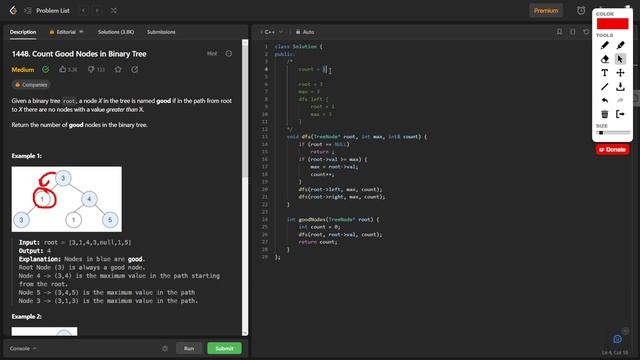Click the Example 1 binary tree image

click(x=67, y=199)
